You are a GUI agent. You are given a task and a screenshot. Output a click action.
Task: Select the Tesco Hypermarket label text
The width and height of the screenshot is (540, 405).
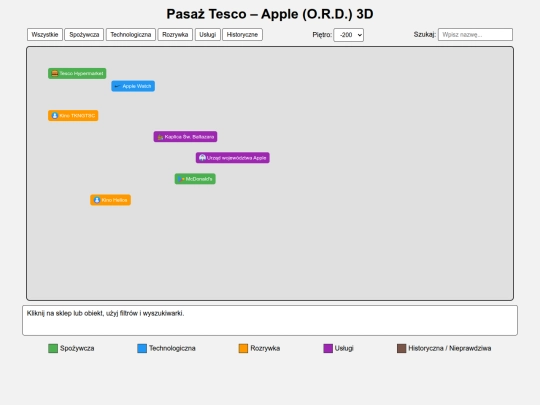pyautogui.click(x=81, y=73)
